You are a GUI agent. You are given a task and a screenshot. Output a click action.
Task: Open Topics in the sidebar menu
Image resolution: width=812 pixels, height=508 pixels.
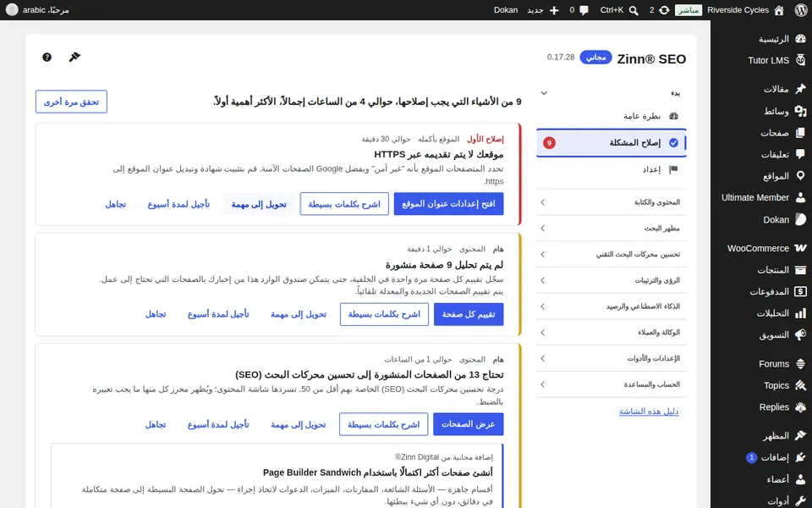click(776, 386)
